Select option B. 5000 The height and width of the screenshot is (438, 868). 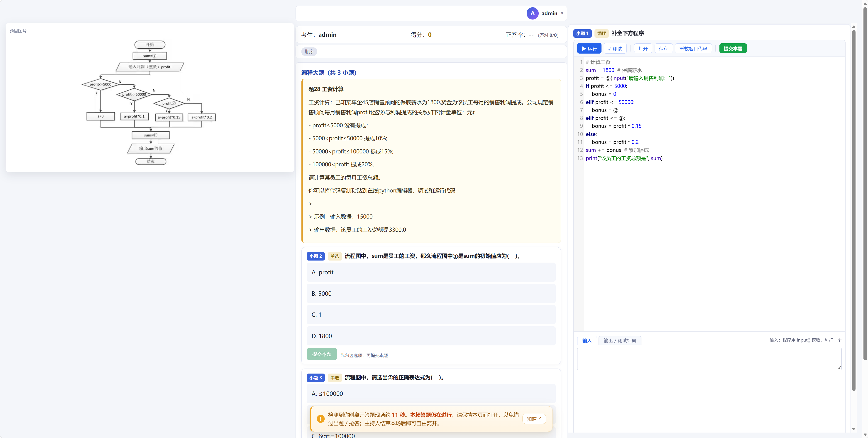click(x=431, y=293)
